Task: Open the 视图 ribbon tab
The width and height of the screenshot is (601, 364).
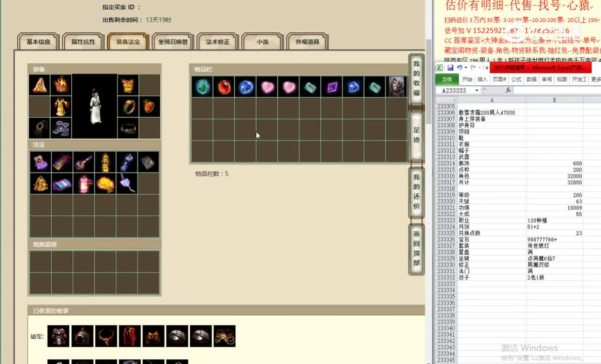Action: (562, 79)
